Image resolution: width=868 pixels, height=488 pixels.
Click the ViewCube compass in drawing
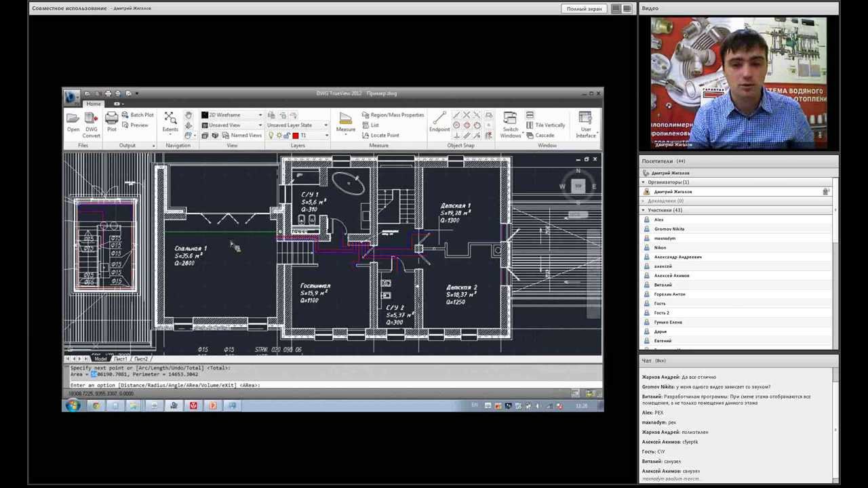click(x=578, y=186)
